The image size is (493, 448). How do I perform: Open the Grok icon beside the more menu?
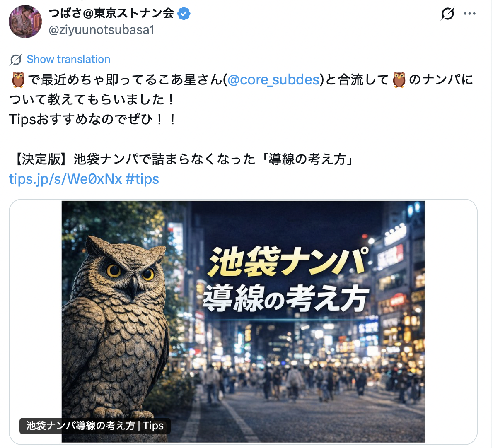(447, 14)
